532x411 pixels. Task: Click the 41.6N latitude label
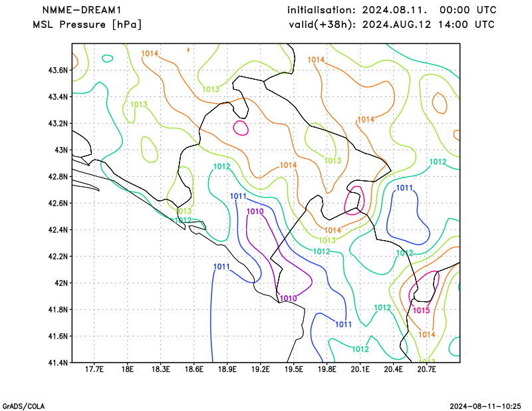tap(58, 337)
